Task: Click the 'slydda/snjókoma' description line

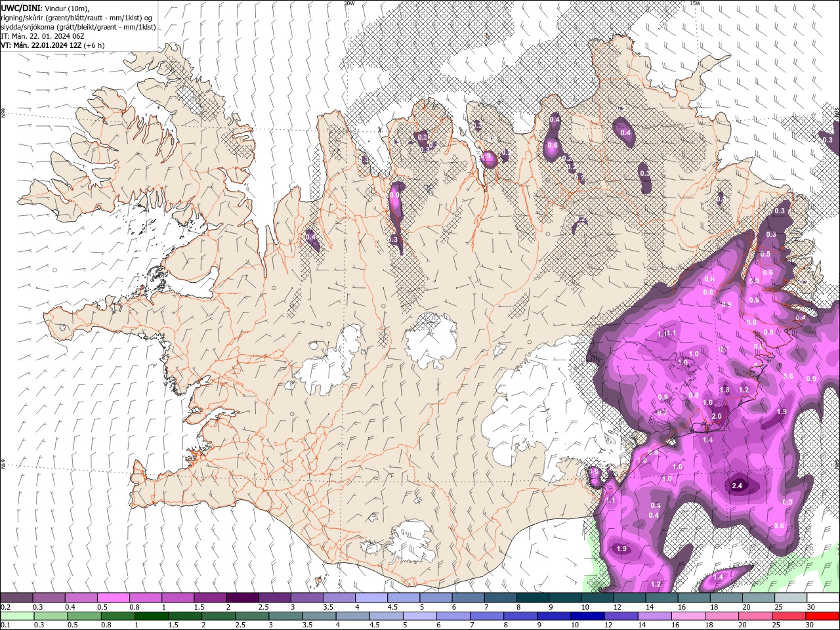Action: [78, 27]
